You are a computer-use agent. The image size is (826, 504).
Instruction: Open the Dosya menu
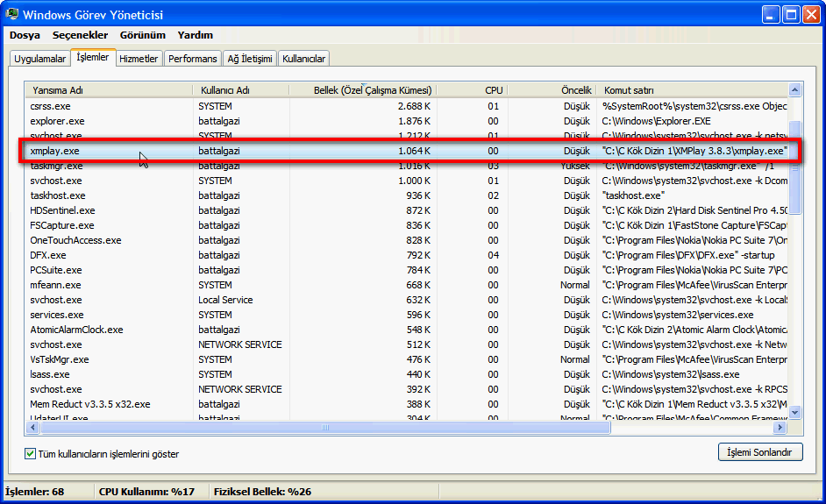(x=25, y=35)
